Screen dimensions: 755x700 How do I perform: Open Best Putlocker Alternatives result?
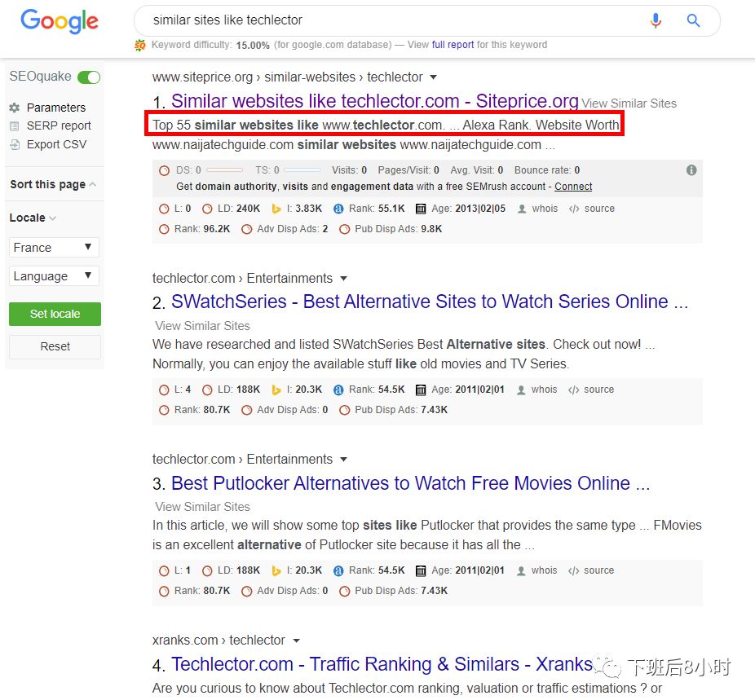coord(411,483)
